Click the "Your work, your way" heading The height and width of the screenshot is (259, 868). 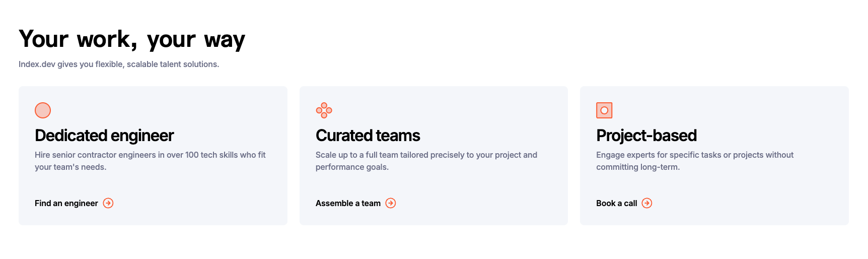[x=132, y=39]
